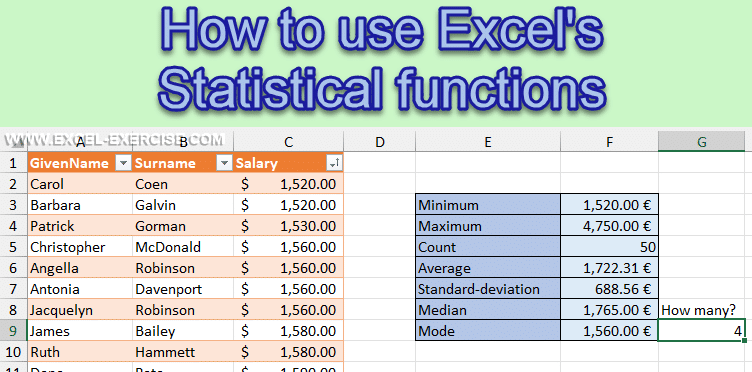The height and width of the screenshot is (372, 752).
Task: Open the Salary sort filter dropdown
Action: click(334, 163)
